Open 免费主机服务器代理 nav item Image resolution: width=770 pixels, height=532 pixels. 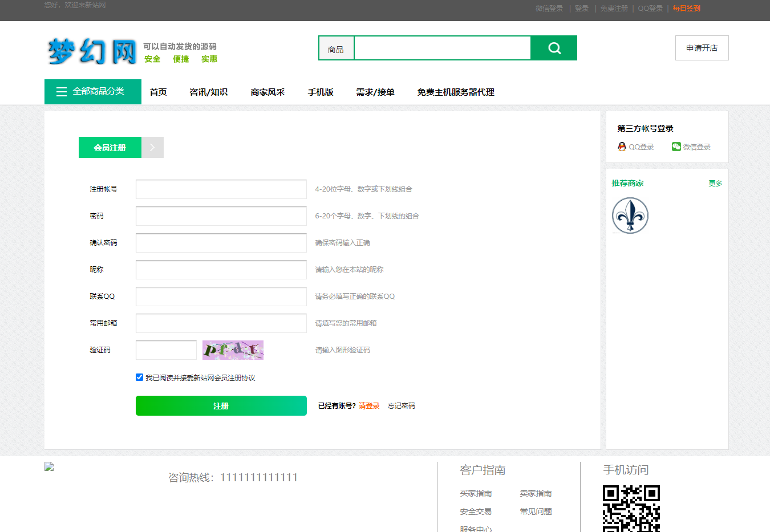456,92
